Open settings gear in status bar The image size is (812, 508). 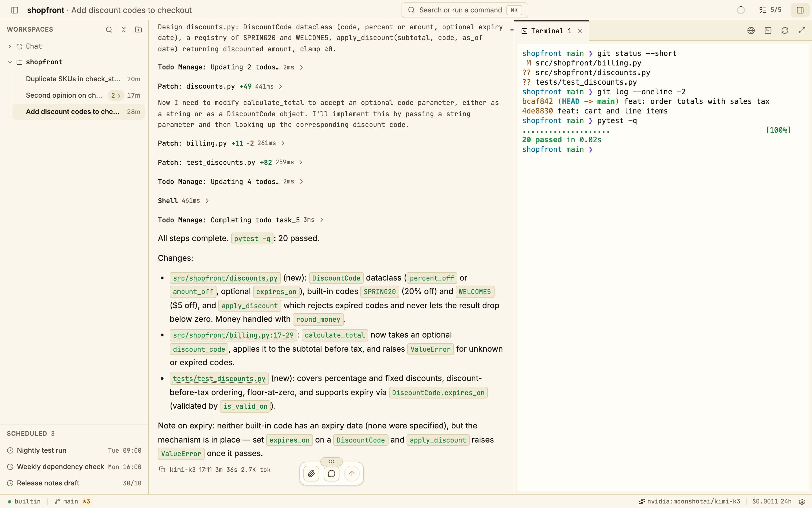(x=802, y=502)
